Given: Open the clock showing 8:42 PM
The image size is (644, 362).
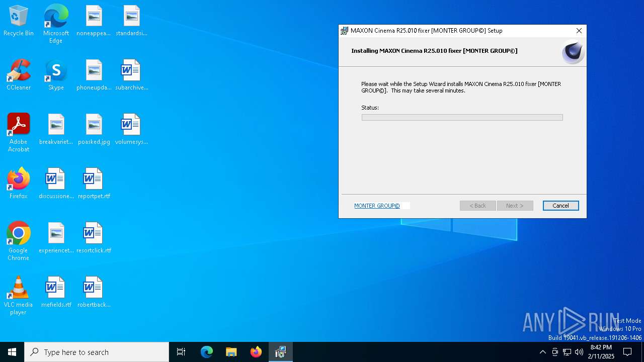Looking at the screenshot, I should pos(601,352).
